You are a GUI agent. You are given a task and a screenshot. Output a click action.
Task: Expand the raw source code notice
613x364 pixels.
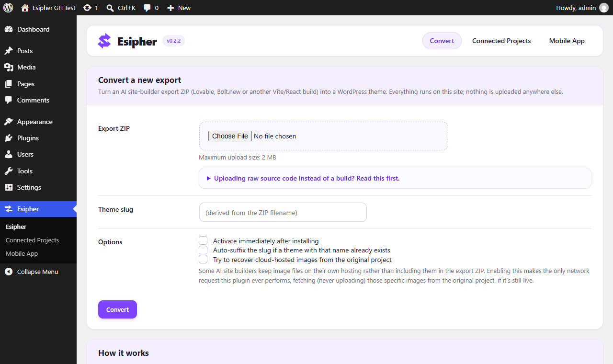tap(395, 178)
